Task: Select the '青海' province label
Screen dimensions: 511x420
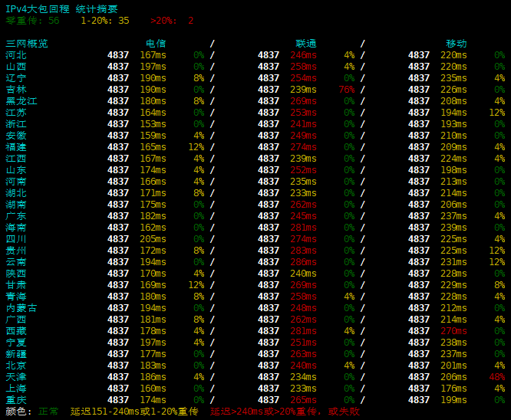Action: click(x=16, y=297)
